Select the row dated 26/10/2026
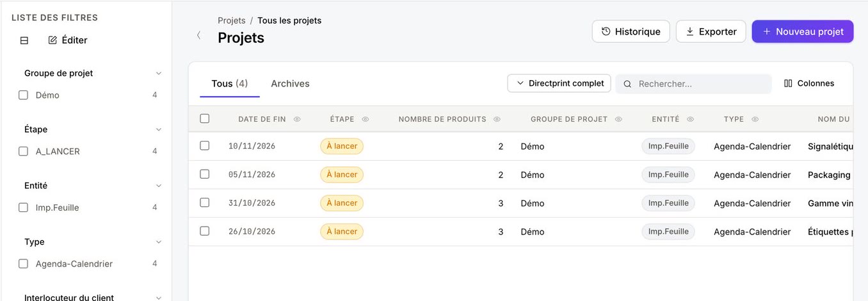Viewport: 868px width, 301px height. (x=205, y=231)
